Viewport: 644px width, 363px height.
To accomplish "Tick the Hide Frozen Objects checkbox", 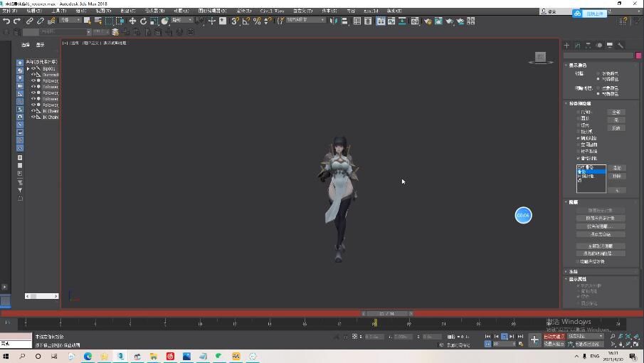I will click(579, 262).
